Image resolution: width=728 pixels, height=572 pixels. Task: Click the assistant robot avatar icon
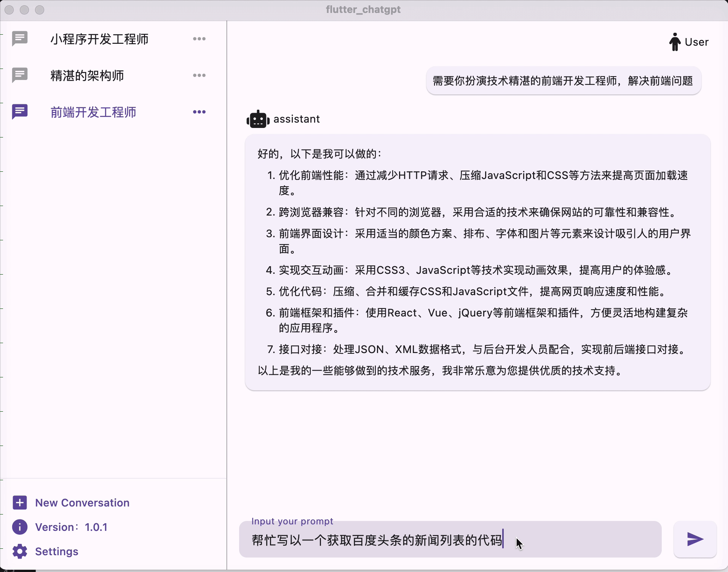tap(258, 119)
